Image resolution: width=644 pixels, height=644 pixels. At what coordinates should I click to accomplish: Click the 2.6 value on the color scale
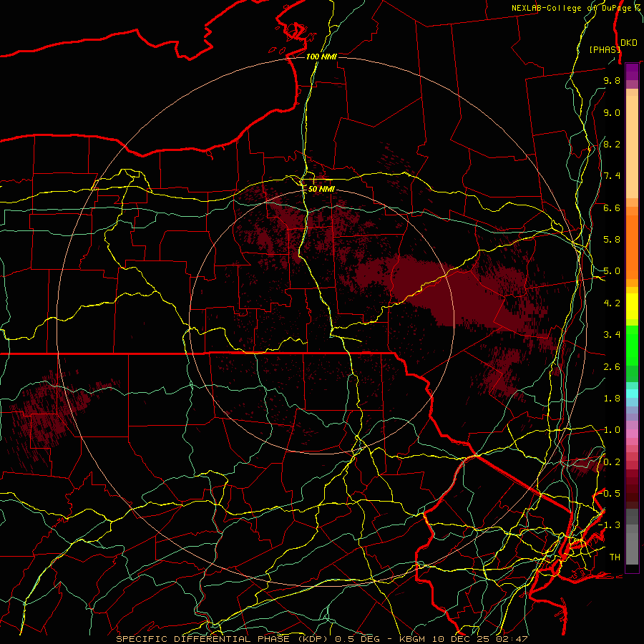[612, 367]
